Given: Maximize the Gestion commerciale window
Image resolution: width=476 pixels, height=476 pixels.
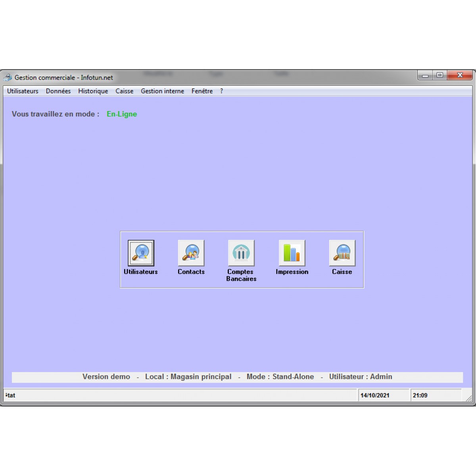Looking at the screenshot, I should click(440, 75).
